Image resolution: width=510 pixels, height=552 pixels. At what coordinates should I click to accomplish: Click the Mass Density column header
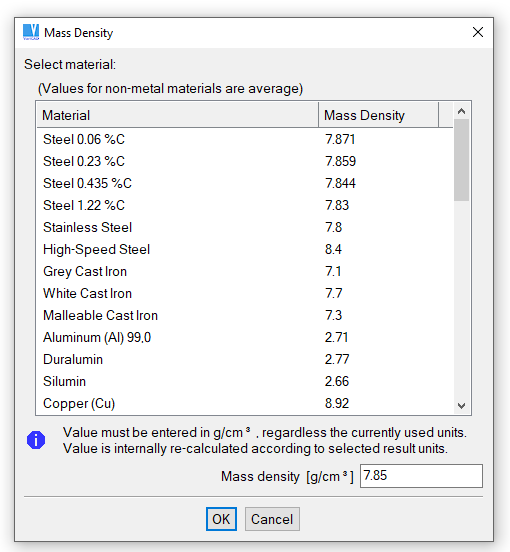[x=379, y=115]
